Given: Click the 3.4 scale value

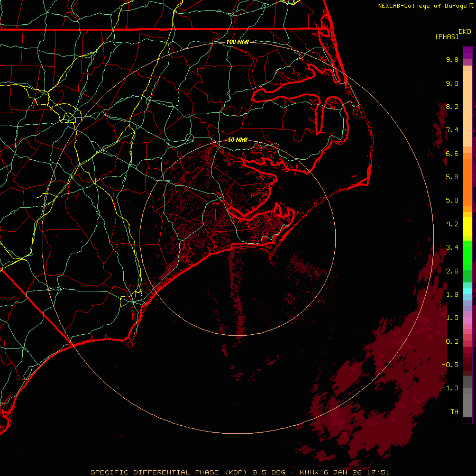Looking at the screenshot, I should point(452,248).
